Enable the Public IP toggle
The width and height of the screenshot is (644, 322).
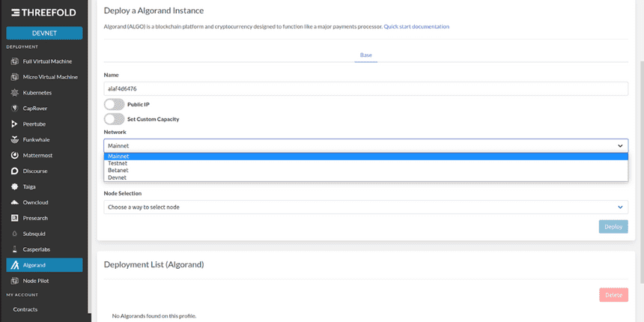[114, 104]
